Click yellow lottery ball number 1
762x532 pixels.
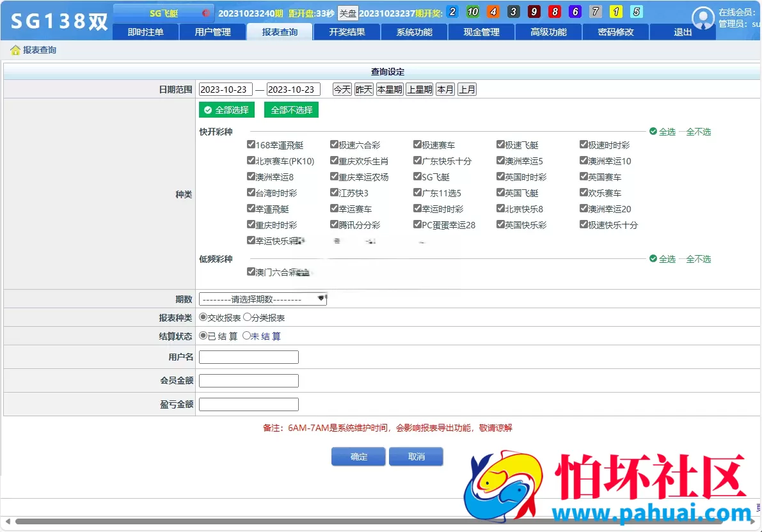point(615,12)
